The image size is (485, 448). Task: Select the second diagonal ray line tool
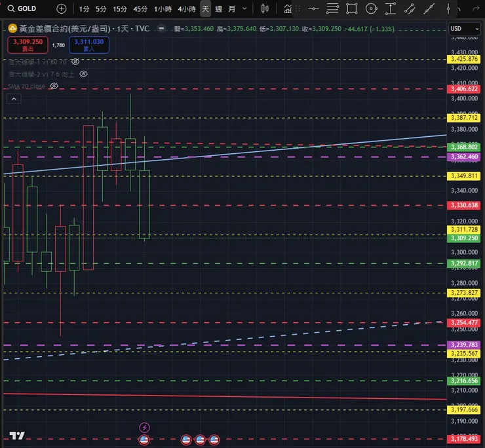[429, 9]
